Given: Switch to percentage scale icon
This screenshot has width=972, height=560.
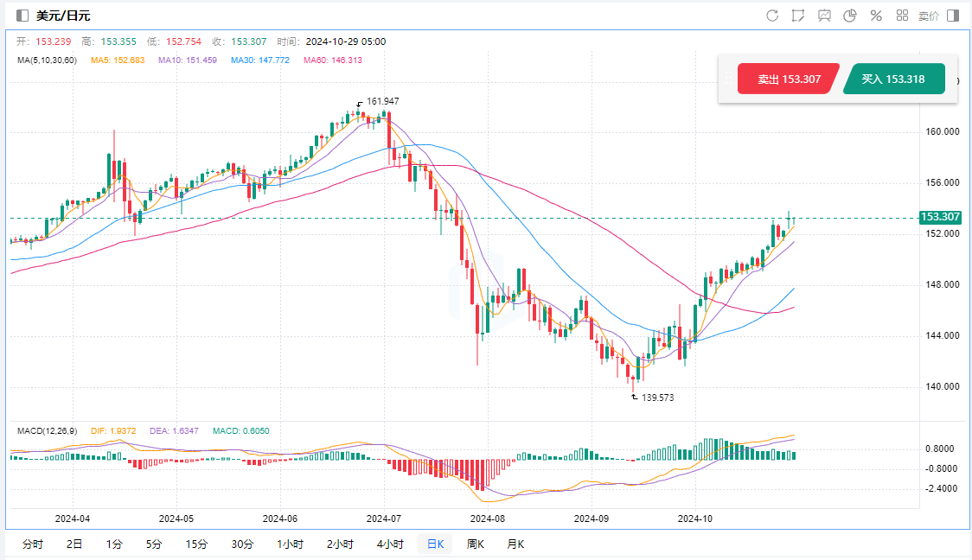Looking at the screenshot, I should click(876, 16).
